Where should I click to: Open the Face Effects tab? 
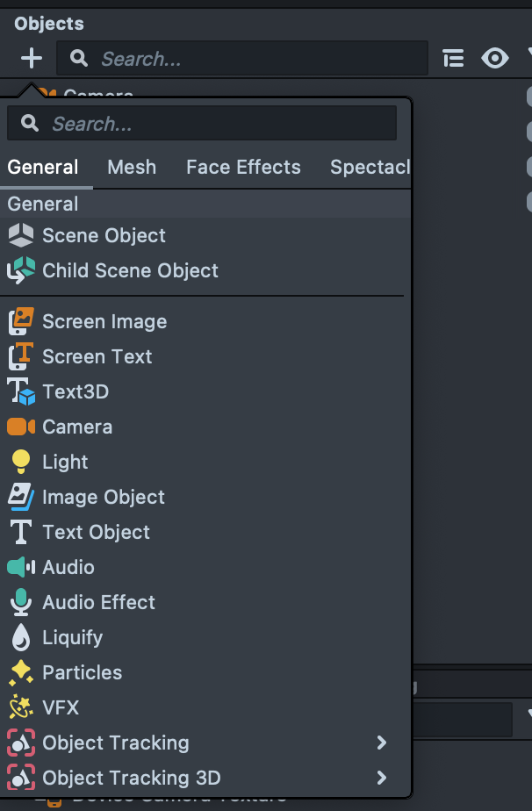point(243,167)
